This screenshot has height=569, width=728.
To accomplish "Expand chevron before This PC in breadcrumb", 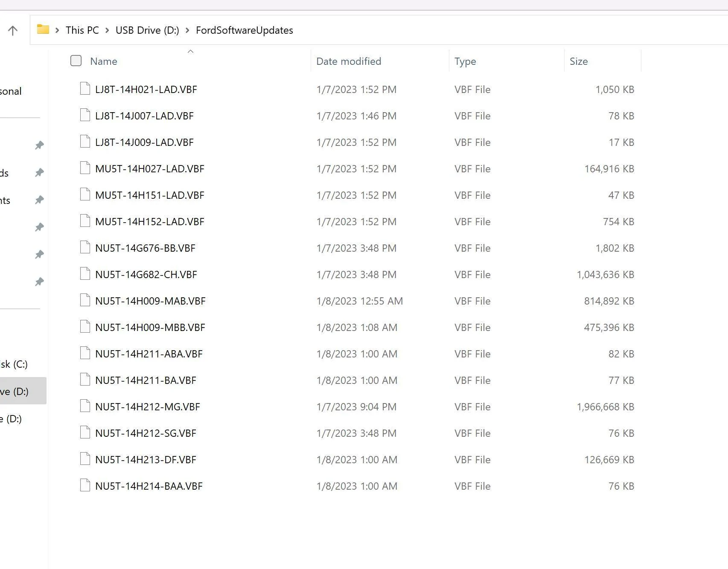I will point(57,30).
